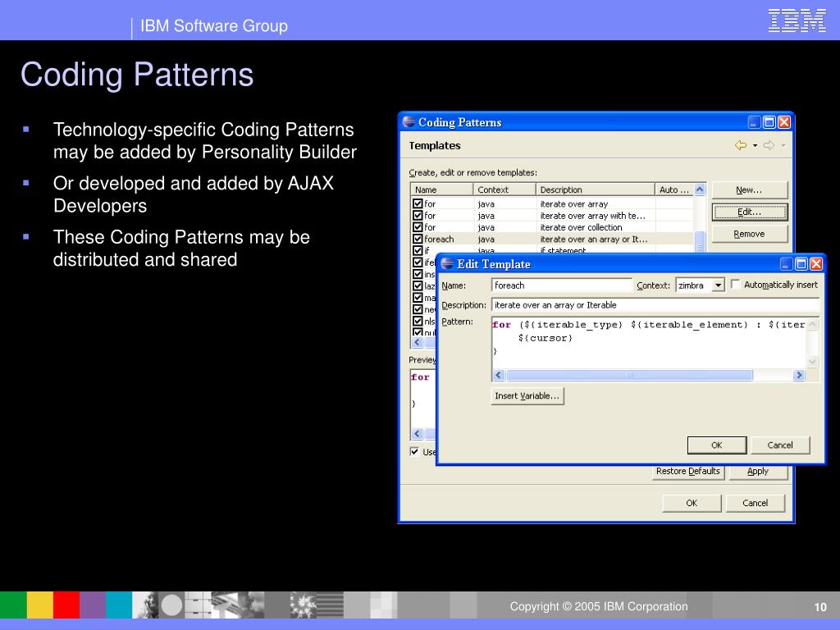Click the templates table horizontal scroll-left arrow
The height and width of the screenshot is (630, 840).
[418, 342]
